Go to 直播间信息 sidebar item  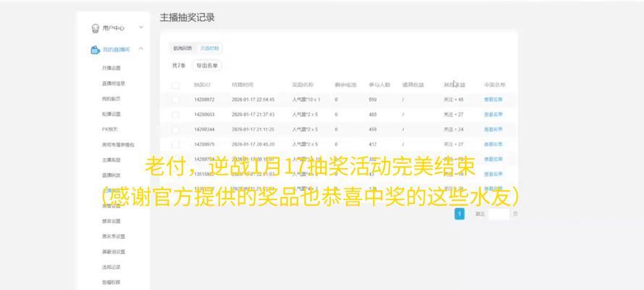point(112,83)
